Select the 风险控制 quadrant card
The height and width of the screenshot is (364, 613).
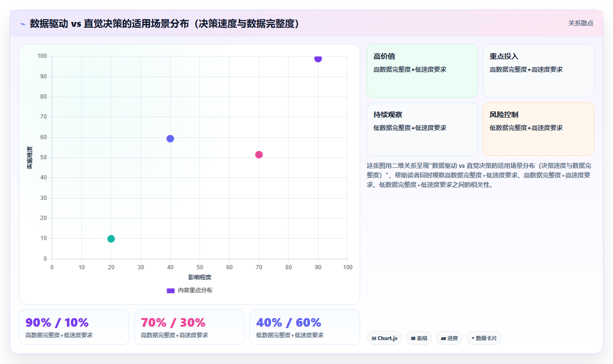pos(538,129)
